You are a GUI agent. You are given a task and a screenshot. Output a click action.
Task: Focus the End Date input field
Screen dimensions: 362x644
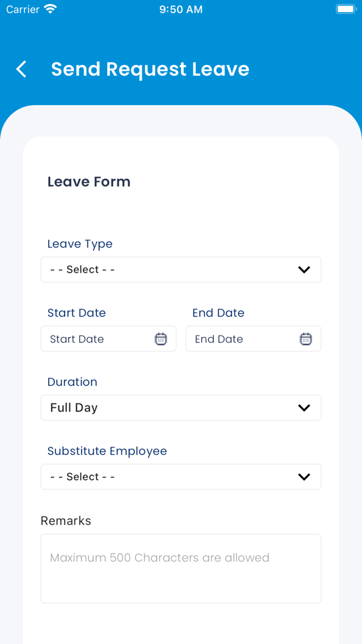tap(254, 338)
